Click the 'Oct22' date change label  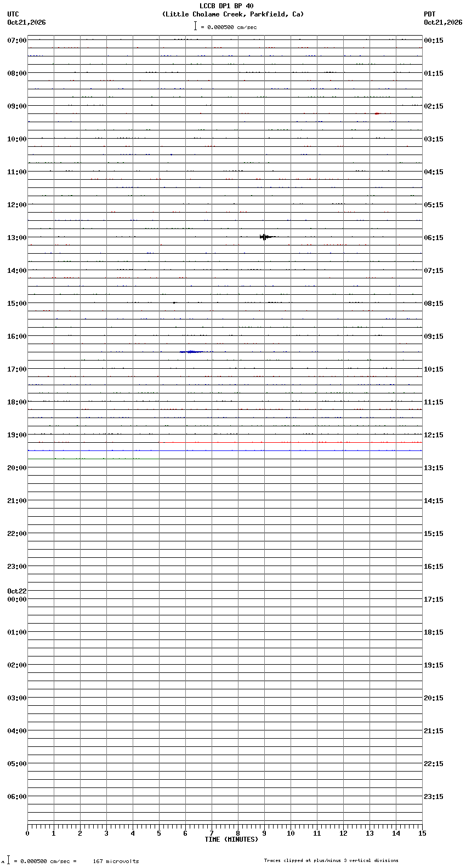[x=17, y=591]
